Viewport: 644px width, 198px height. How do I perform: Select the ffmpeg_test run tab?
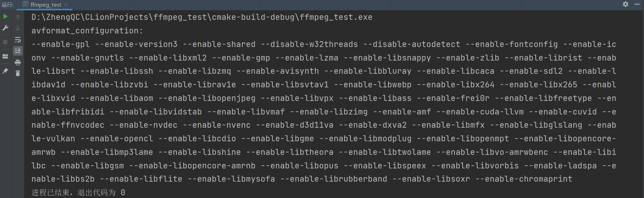(x=42, y=5)
